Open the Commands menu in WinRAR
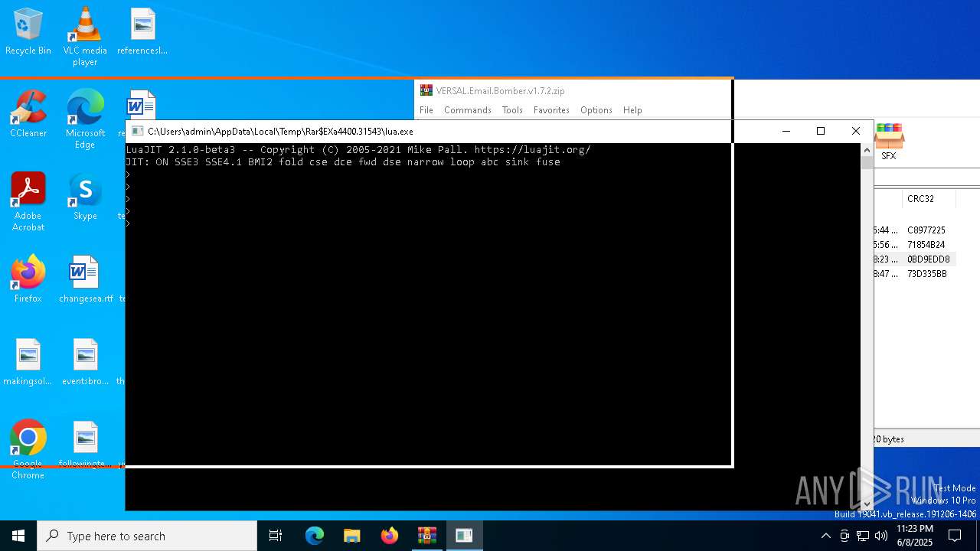Image resolution: width=980 pixels, height=551 pixels. click(468, 110)
